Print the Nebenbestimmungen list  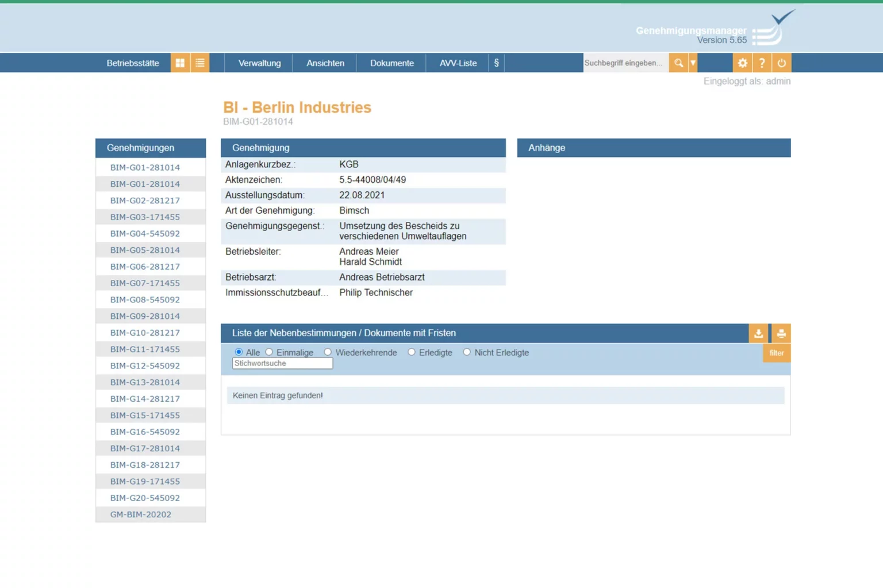point(781,333)
